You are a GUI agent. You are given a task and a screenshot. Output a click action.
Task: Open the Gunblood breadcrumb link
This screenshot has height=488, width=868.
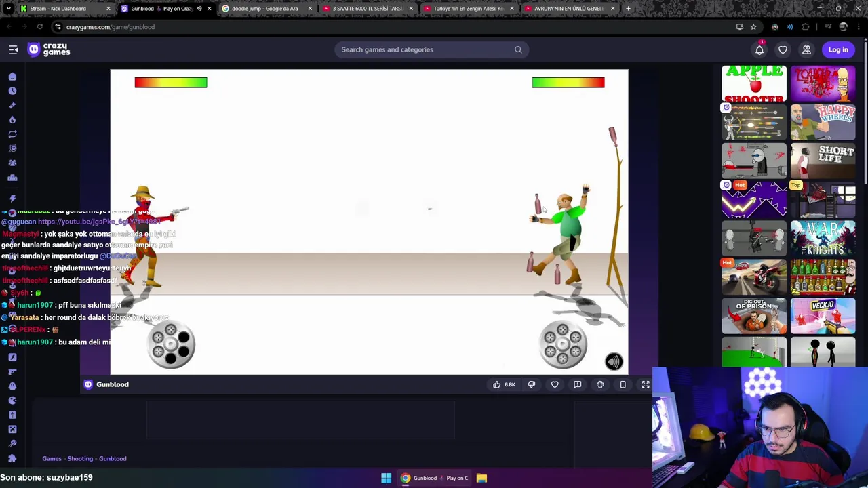tap(113, 459)
